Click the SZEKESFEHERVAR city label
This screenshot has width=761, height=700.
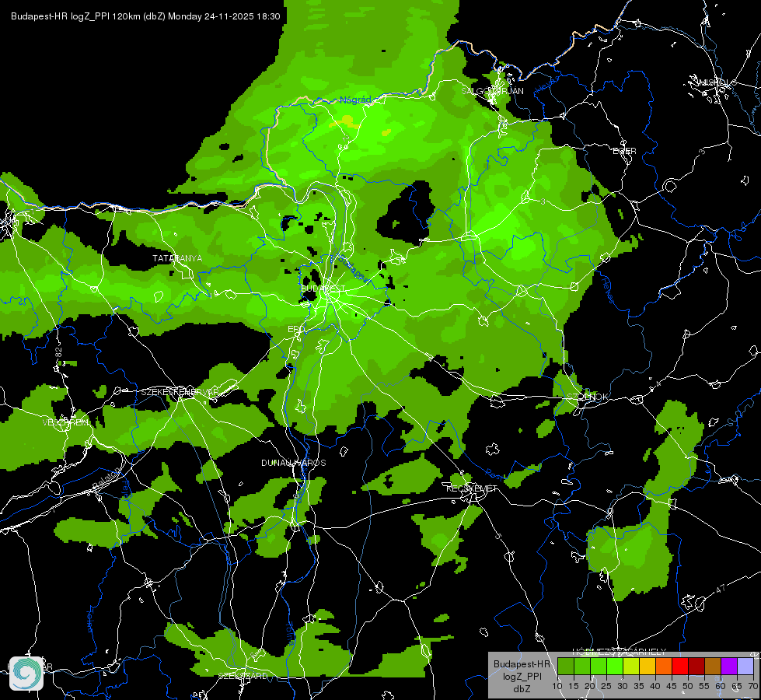coord(180,391)
